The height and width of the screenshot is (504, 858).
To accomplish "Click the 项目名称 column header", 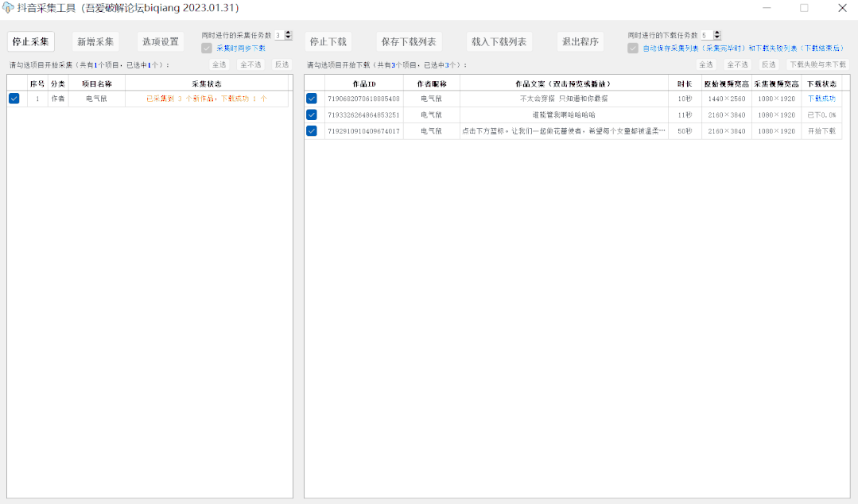I will coord(97,83).
